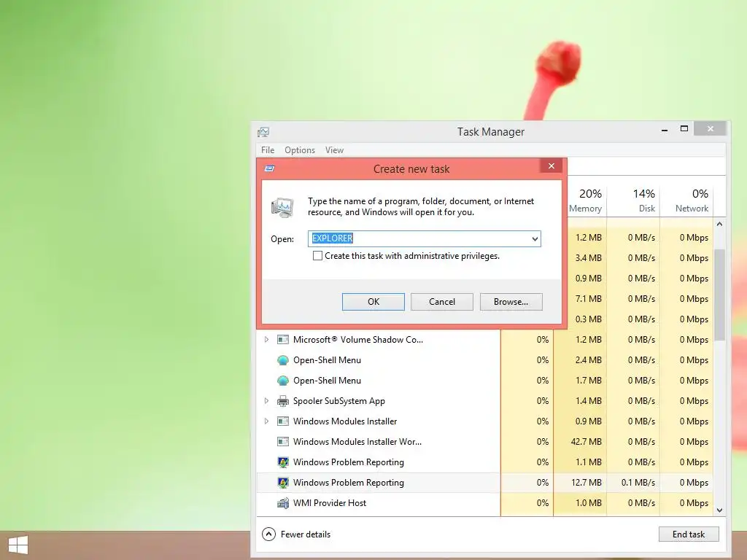747x560 pixels.
Task: Click the Windows Modules Installer icon
Action: coord(283,421)
